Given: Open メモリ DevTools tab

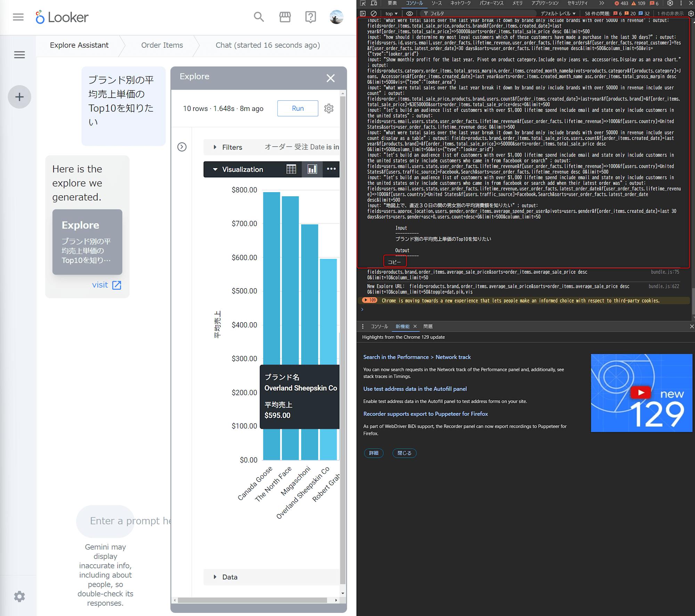Looking at the screenshot, I should click(x=517, y=3).
